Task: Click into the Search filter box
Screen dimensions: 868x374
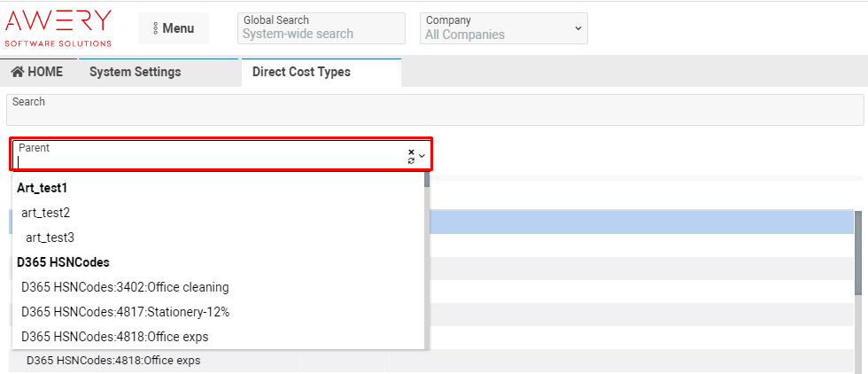Action: click(434, 111)
